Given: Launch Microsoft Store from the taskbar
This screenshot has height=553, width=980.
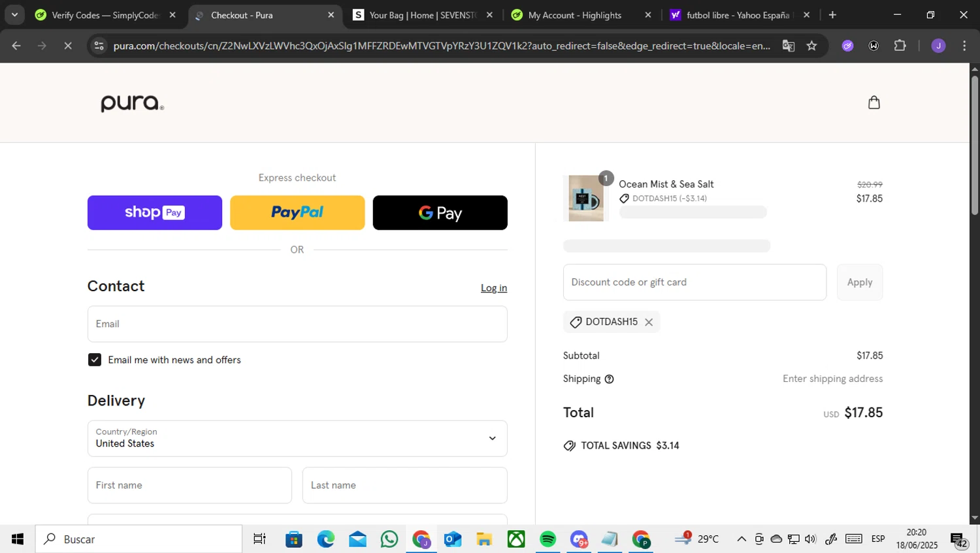Looking at the screenshot, I should point(294,539).
